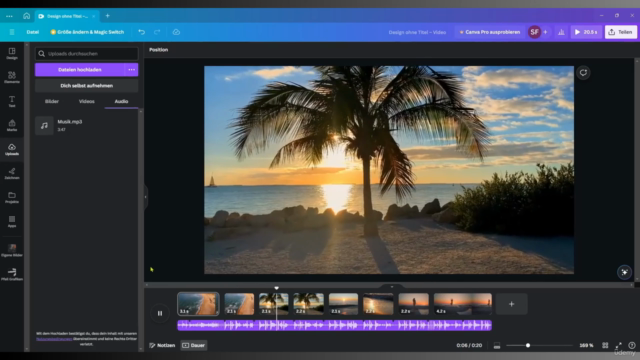Select the last sunset clip labeled 4.2 s

click(x=462, y=304)
